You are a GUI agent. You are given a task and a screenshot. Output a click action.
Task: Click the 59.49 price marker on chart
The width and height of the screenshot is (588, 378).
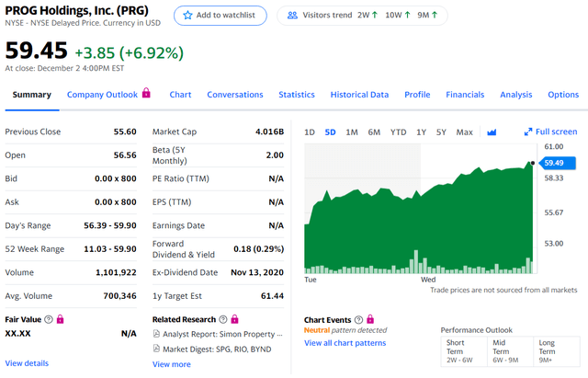point(558,163)
